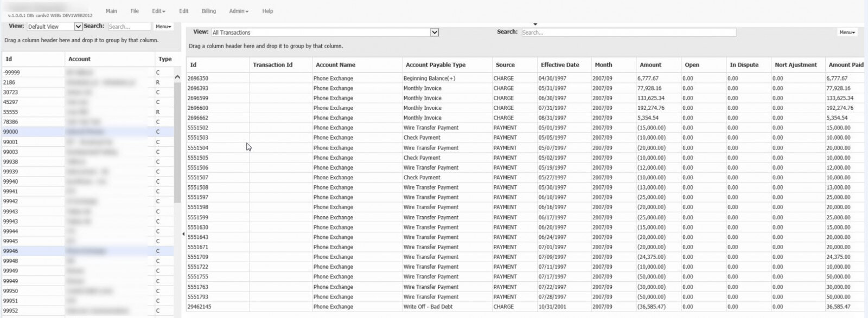Select account row with Id 99938

pyautogui.click(x=87, y=162)
